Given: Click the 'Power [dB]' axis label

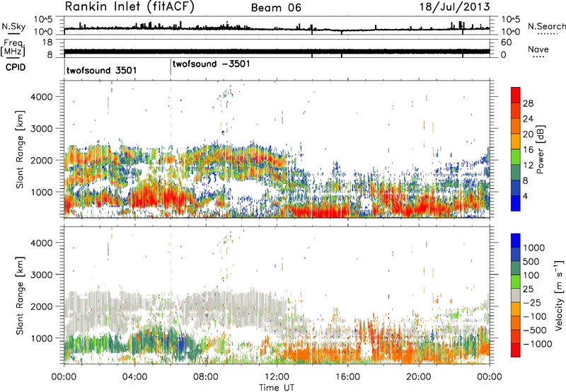Looking at the screenshot, I should point(541,149).
